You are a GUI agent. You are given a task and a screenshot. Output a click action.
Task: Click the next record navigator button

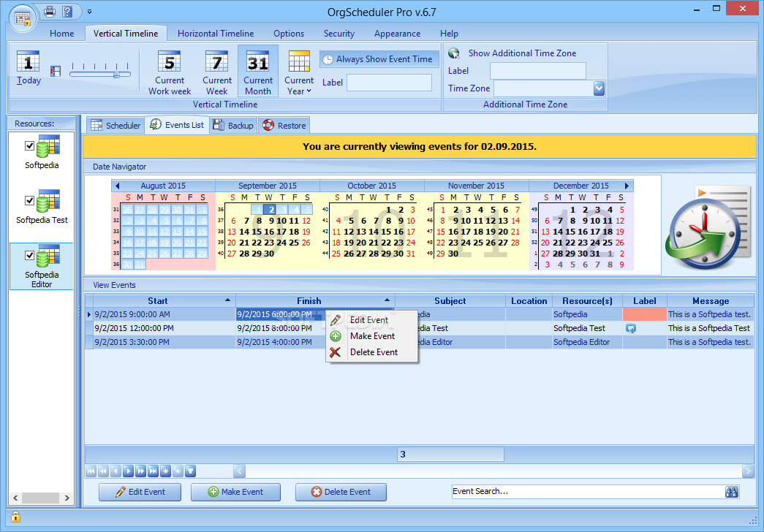tap(128, 471)
